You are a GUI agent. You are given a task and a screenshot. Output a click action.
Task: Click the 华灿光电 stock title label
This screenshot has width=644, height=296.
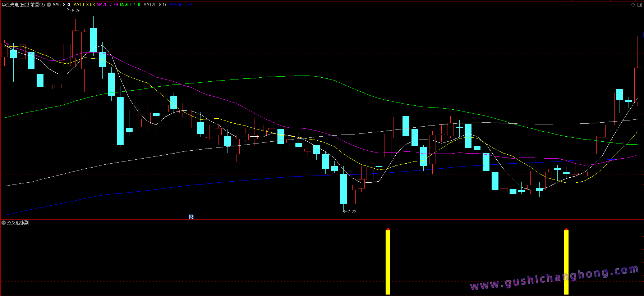pyautogui.click(x=23, y=5)
